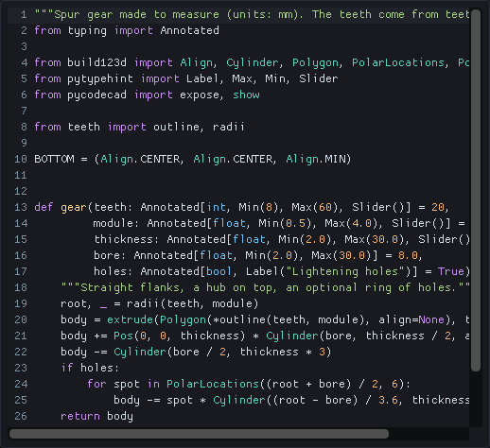
Task: Click line number 13 in gutter
Action: click(x=21, y=207)
